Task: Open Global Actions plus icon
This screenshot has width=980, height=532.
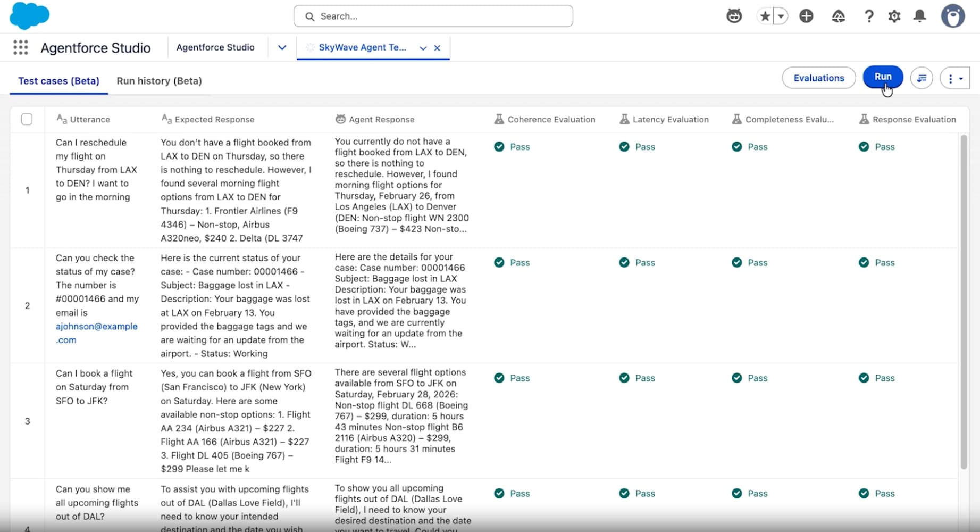Action: coord(806,16)
